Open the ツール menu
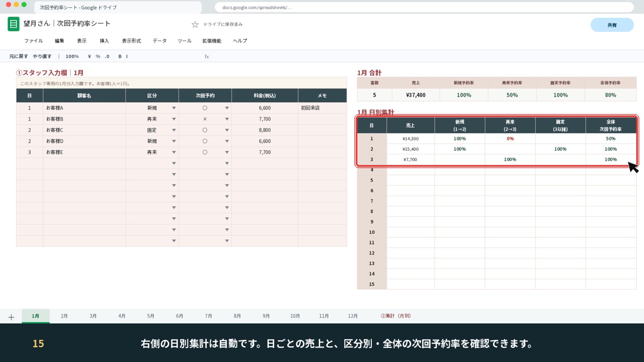The width and height of the screenshot is (644, 362). pos(185,41)
